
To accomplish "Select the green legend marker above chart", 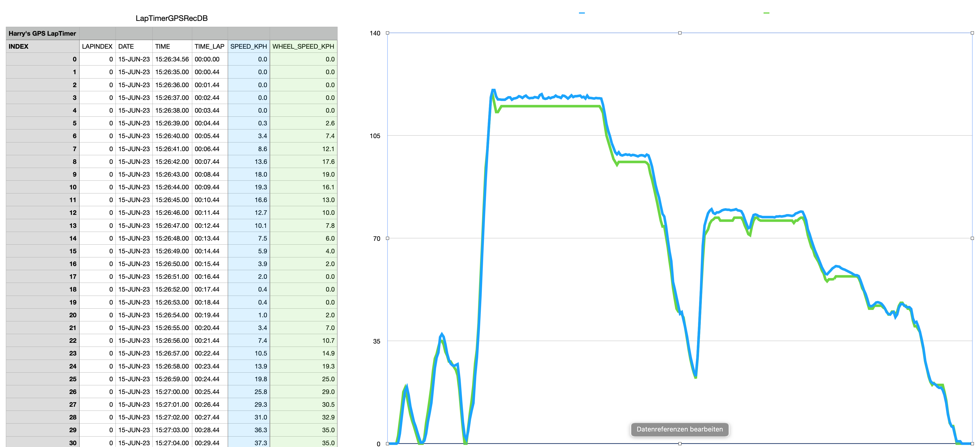I will (x=766, y=13).
